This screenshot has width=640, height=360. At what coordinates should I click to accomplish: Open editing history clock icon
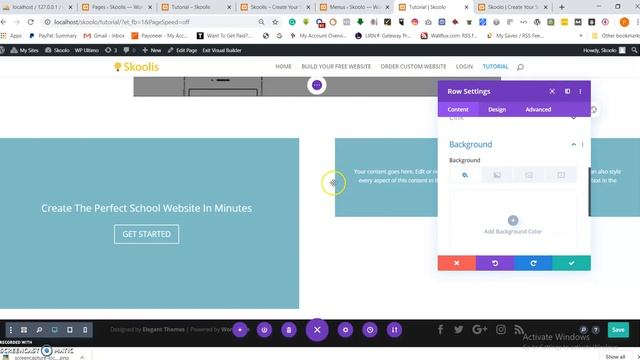370,330
